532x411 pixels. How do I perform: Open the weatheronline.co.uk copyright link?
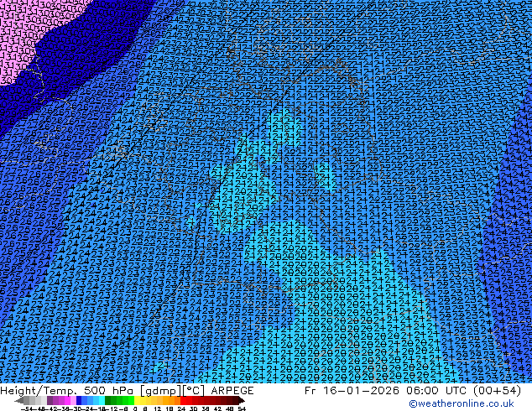(462, 403)
